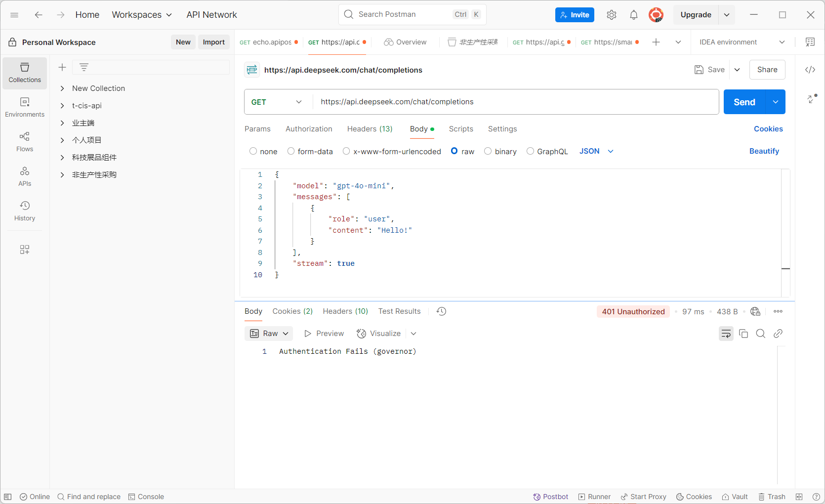This screenshot has height=504, width=825.
Task: Expand the t-cis-api collection
Action: pos(62,106)
